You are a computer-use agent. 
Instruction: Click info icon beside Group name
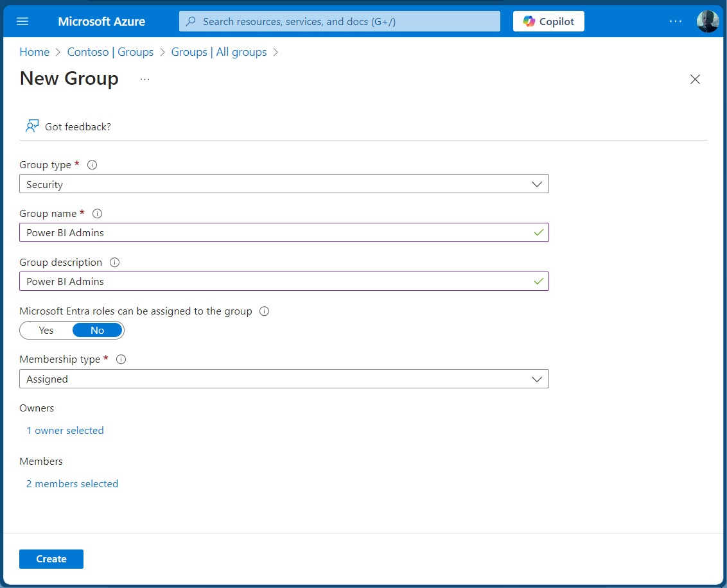(x=98, y=214)
